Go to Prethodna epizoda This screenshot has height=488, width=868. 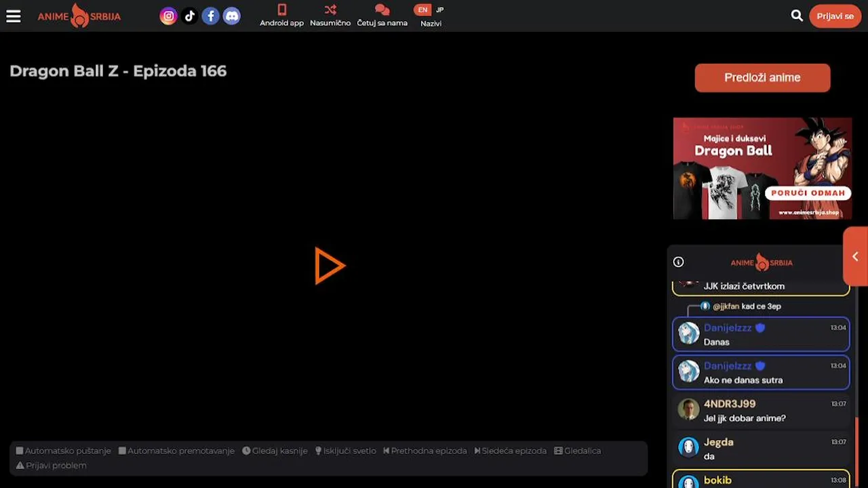(x=425, y=451)
